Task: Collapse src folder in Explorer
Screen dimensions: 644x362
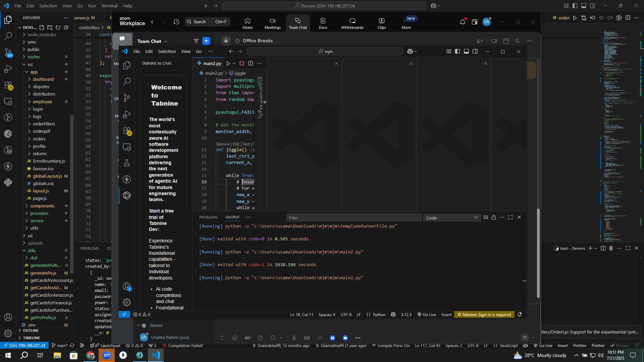Action: pos(30,64)
